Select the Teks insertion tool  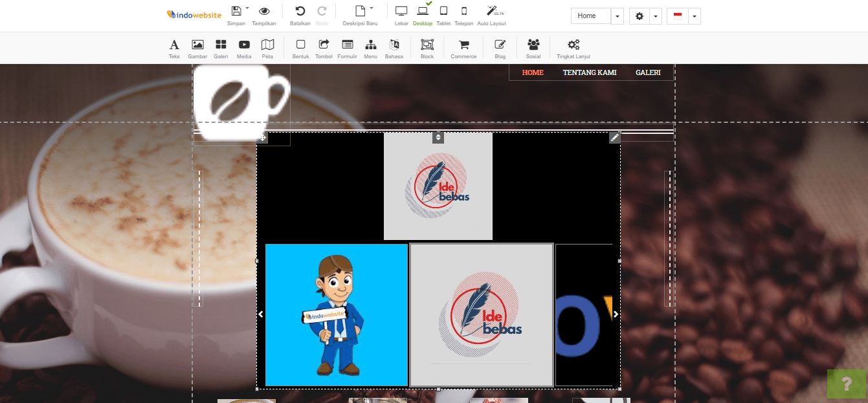pyautogui.click(x=173, y=47)
